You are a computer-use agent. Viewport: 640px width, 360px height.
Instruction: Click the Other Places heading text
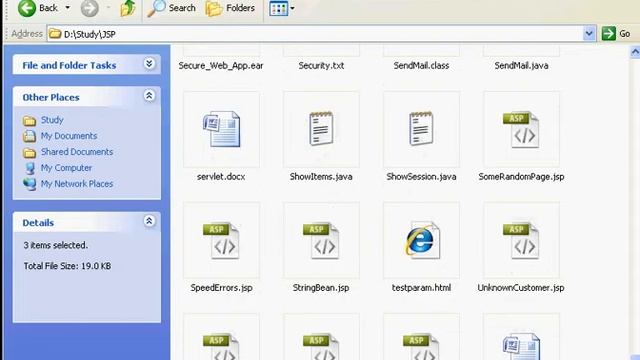tap(51, 98)
